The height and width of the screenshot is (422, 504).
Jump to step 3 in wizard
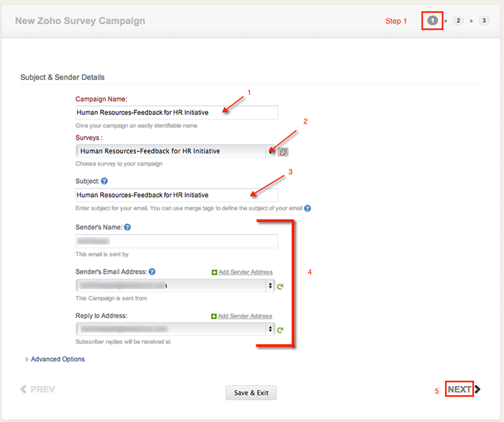tap(483, 21)
